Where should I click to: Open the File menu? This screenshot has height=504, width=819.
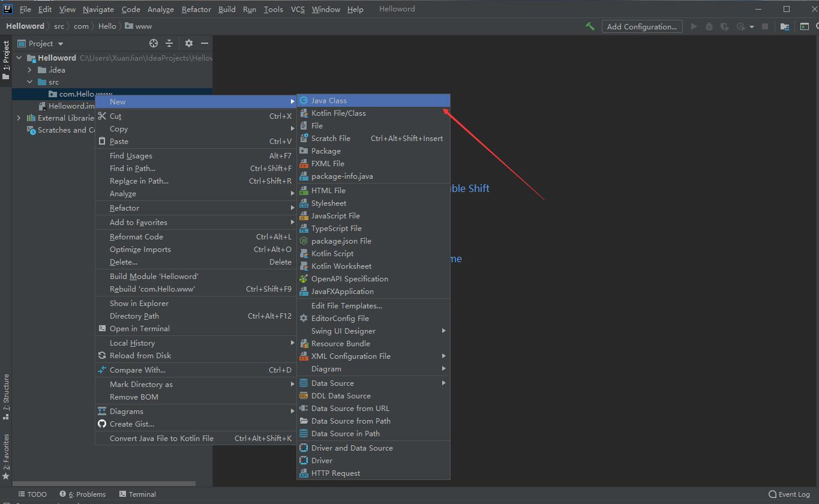point(25,9)
